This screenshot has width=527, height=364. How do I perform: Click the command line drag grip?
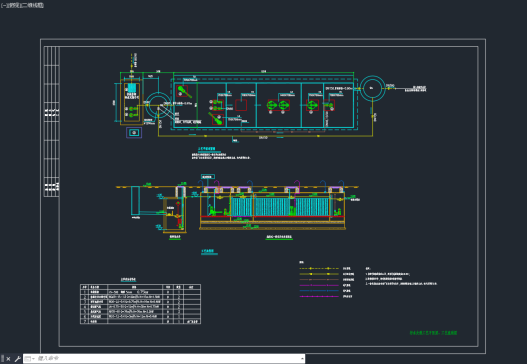[x=3, y=359]
